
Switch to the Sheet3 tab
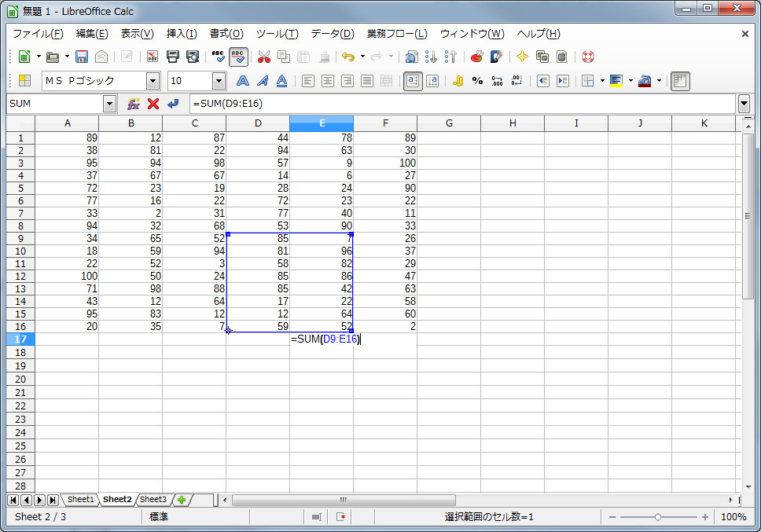[153, 500]
